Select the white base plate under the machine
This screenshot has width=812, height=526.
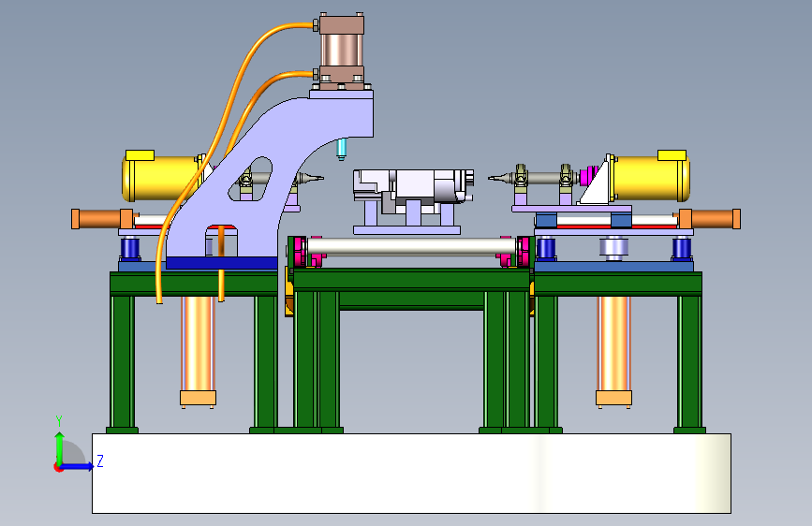[412, 474]
